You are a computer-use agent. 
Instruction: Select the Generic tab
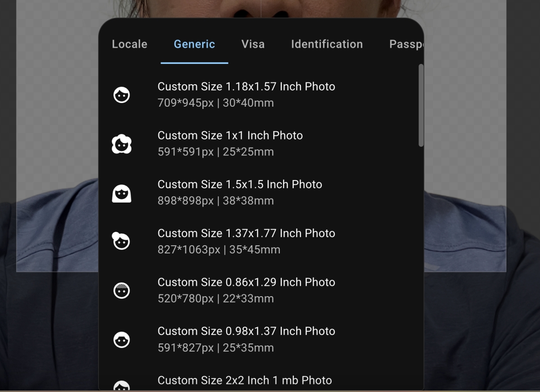click(194, 44)
